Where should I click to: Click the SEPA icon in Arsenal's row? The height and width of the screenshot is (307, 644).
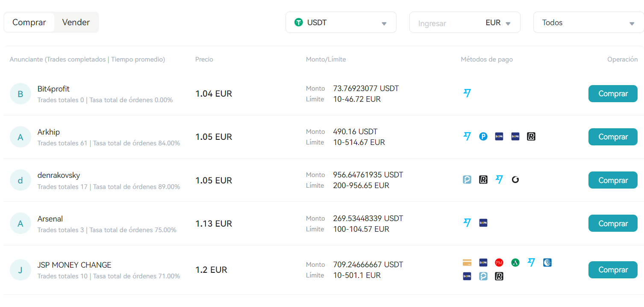pyautogui.click(x=483, y=223)
